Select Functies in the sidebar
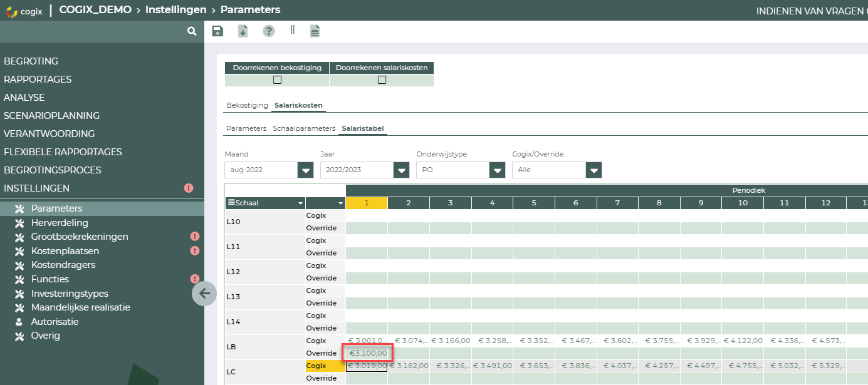 50,279
